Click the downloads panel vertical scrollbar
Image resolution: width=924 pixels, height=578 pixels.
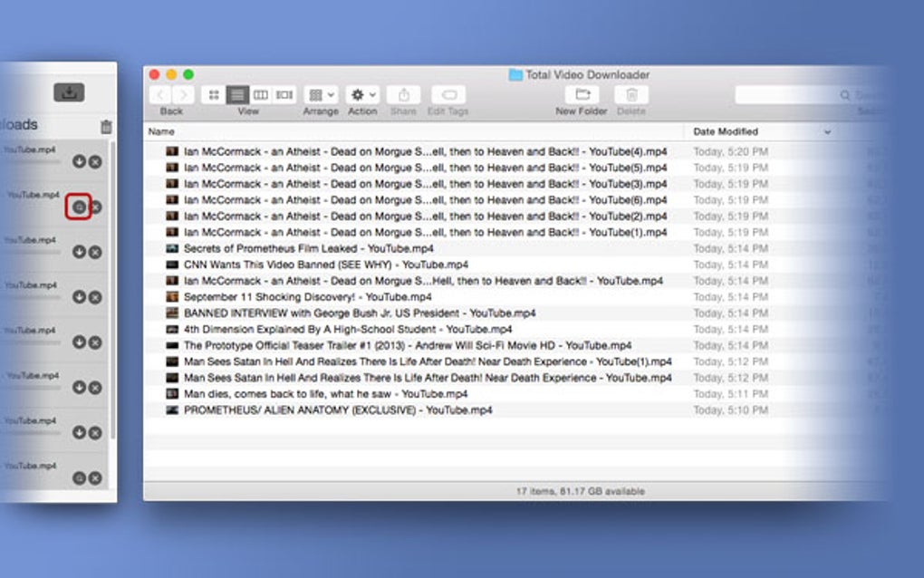coord(112,289)
